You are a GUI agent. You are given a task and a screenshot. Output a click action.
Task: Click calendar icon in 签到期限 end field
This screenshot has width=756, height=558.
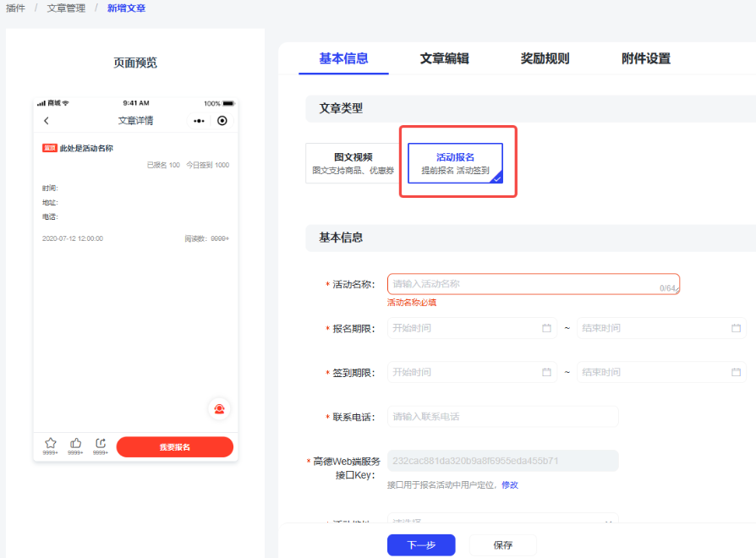pyautogui.click(x=736, y=372)
